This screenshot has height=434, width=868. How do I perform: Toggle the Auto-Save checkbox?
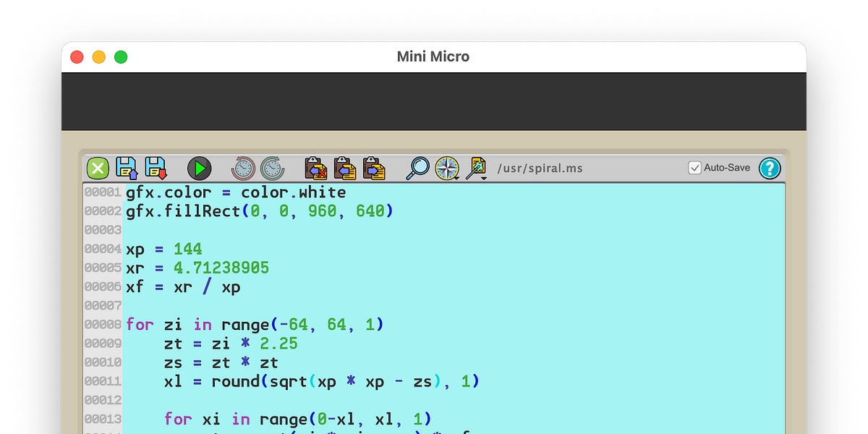(x=694, y=168)
